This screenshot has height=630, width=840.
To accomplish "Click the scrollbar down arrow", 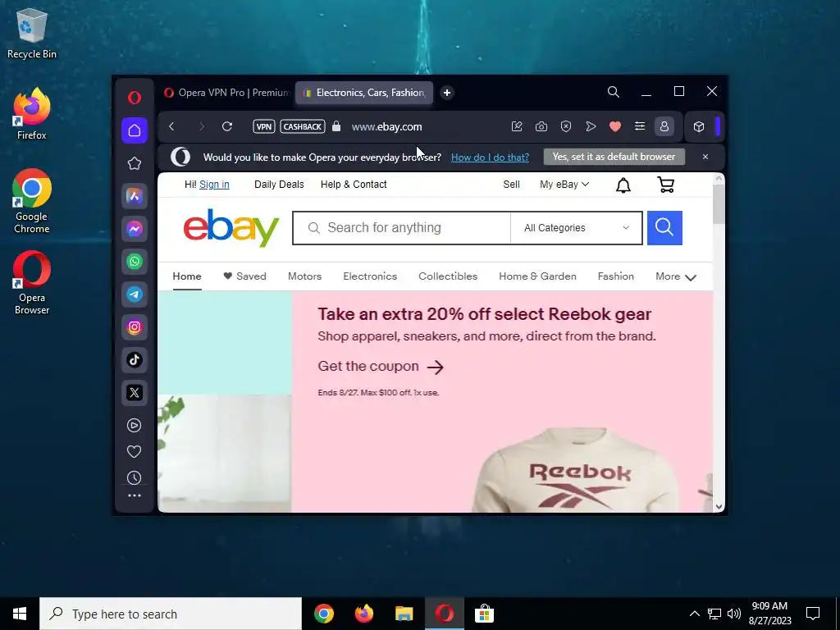I will (719, 506).
